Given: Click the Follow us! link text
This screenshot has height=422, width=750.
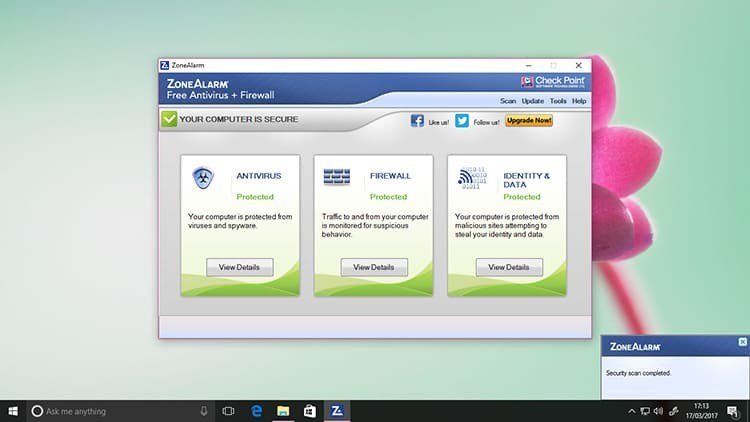Looking at the screenshot, I should (486, 122).
